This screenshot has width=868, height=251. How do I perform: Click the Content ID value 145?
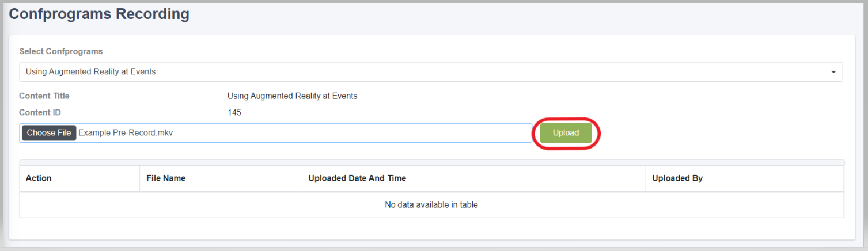pos(234,113)
